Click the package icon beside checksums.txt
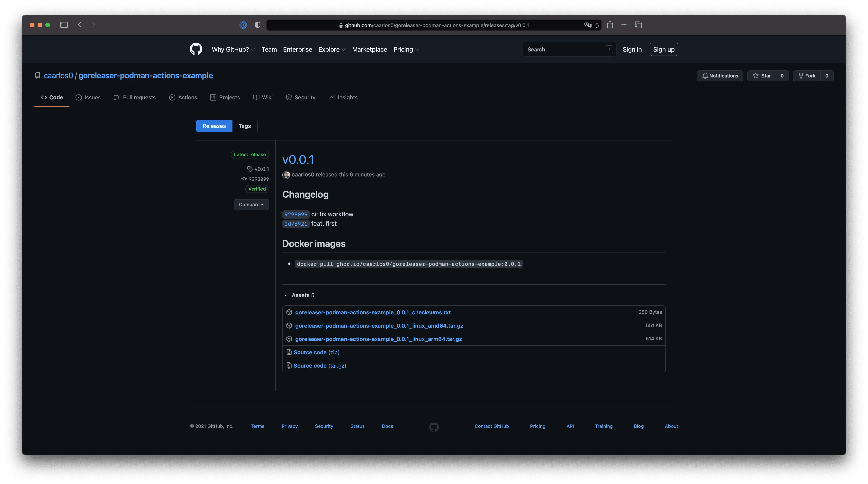 pos(289,312)
